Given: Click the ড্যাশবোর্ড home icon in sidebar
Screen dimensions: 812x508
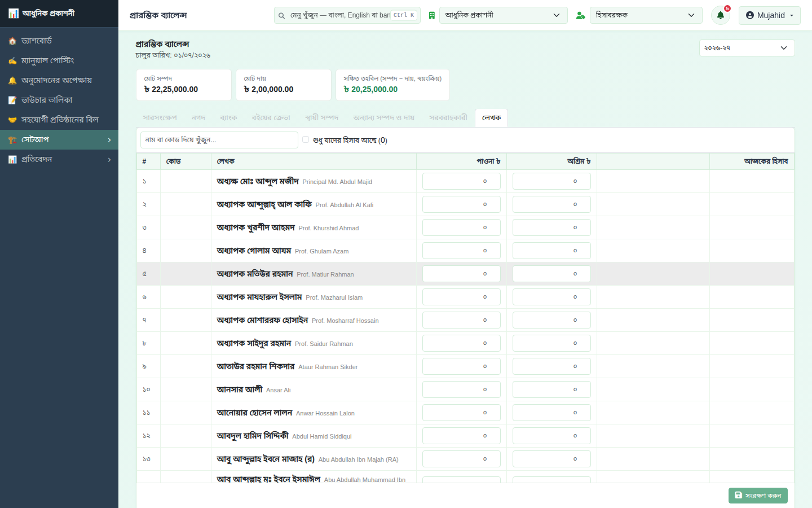Looking at the screenshot, I should [x=12, y=41].
